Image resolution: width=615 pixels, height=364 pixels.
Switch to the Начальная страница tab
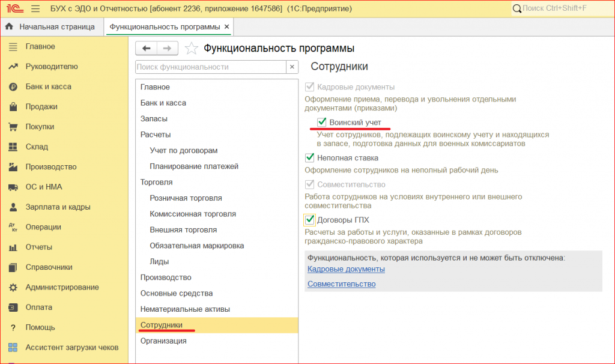click(52, 26)
